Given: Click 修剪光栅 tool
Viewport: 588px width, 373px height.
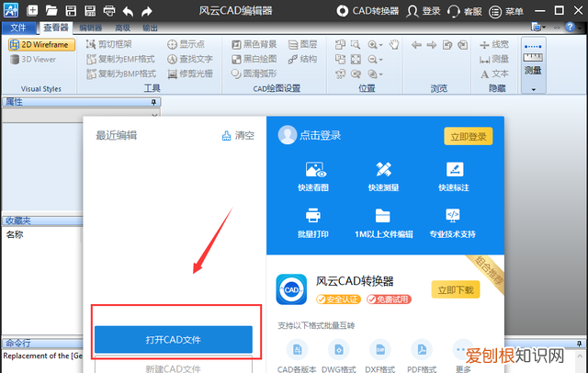Looking at the screenshot, I should click(190, 73).
